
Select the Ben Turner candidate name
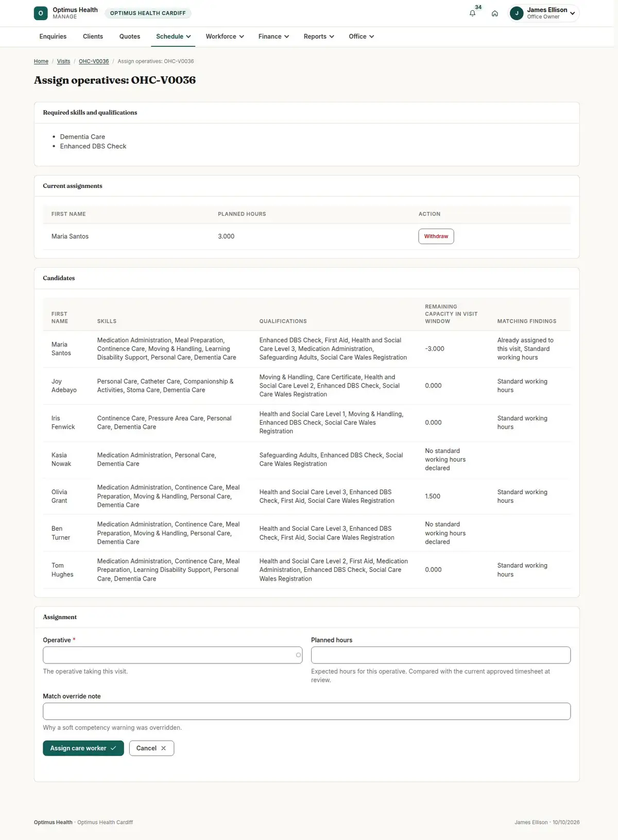pyautogui.click(x=60, y=533)
